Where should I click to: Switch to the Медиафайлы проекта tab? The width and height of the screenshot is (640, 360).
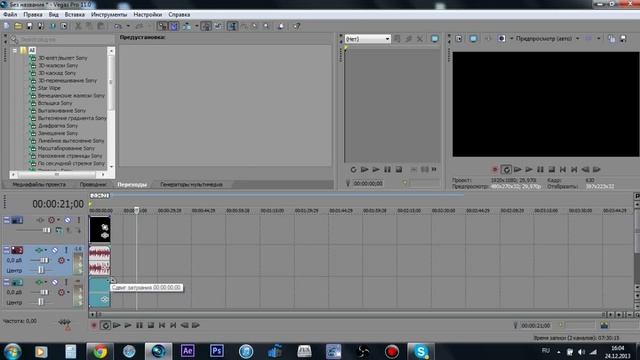coord(39,184)
